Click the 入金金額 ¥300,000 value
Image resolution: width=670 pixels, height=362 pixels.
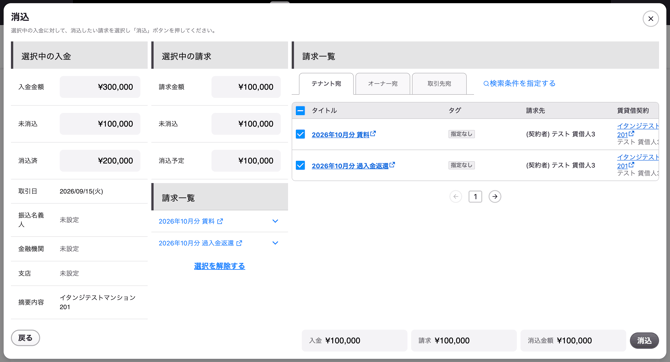coord(100,87)
